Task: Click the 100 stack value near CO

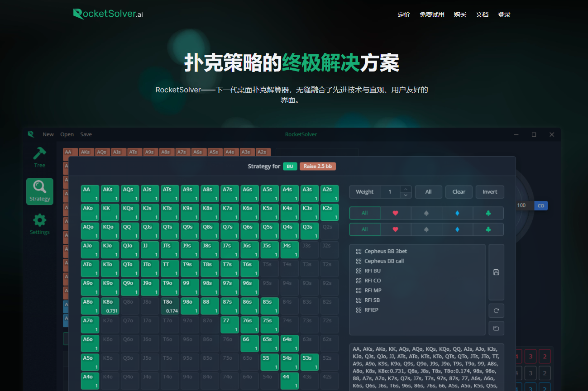Action: [x=521, y=205]
